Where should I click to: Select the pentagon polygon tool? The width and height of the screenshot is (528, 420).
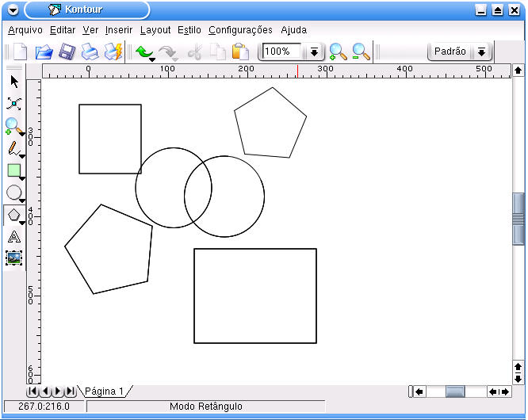pos(13,215)
